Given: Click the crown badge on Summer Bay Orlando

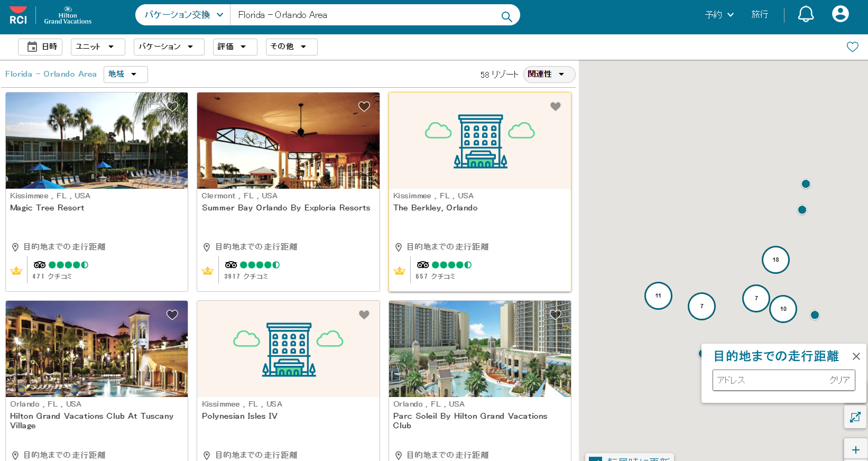Looking at the screenshot, I should point(208,271).
